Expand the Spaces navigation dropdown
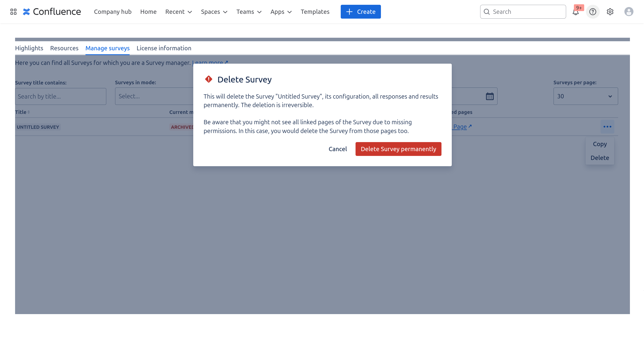Image resolution: width=644 pixels, height=340 pixels. 214,12
